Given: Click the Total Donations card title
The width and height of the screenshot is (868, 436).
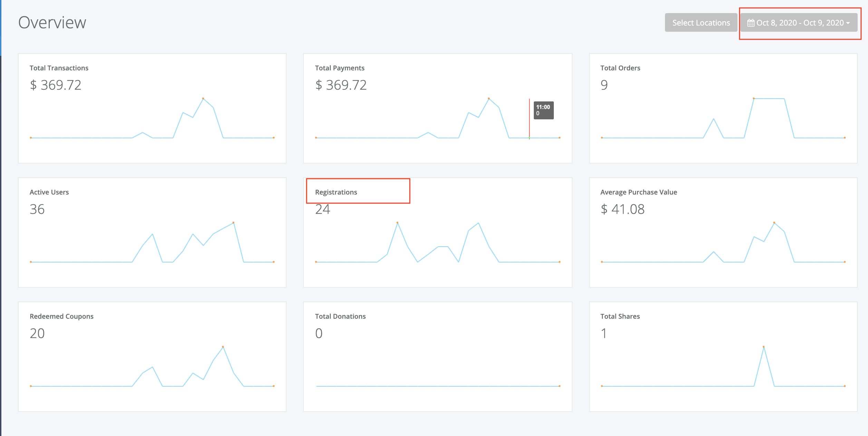Looking at the screenshot, I should 340,316.
